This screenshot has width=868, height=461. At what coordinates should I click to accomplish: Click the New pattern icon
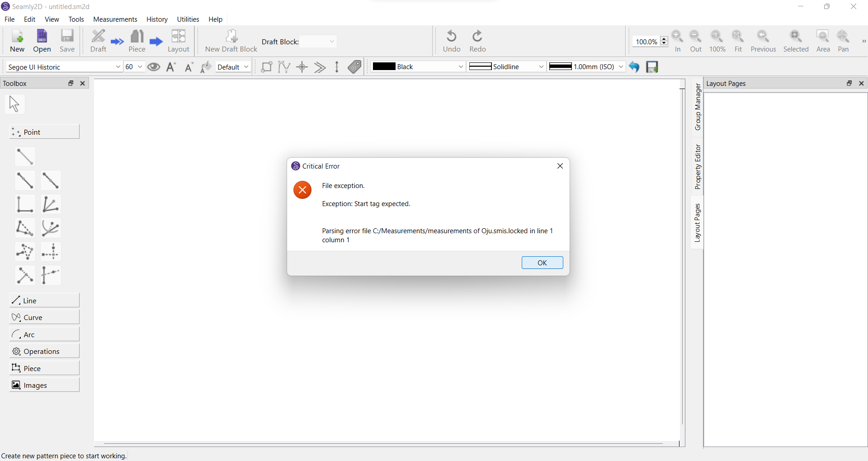pos(17,41)
